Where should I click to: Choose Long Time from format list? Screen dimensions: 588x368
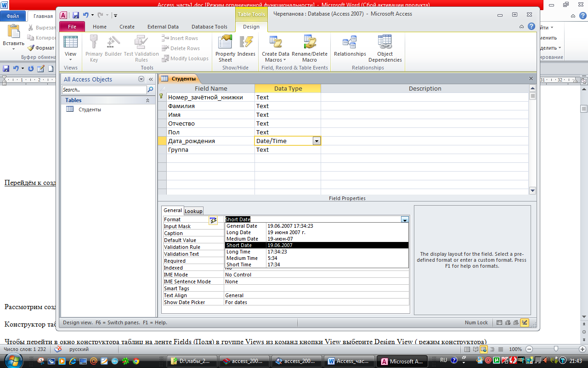click(317, 252)
